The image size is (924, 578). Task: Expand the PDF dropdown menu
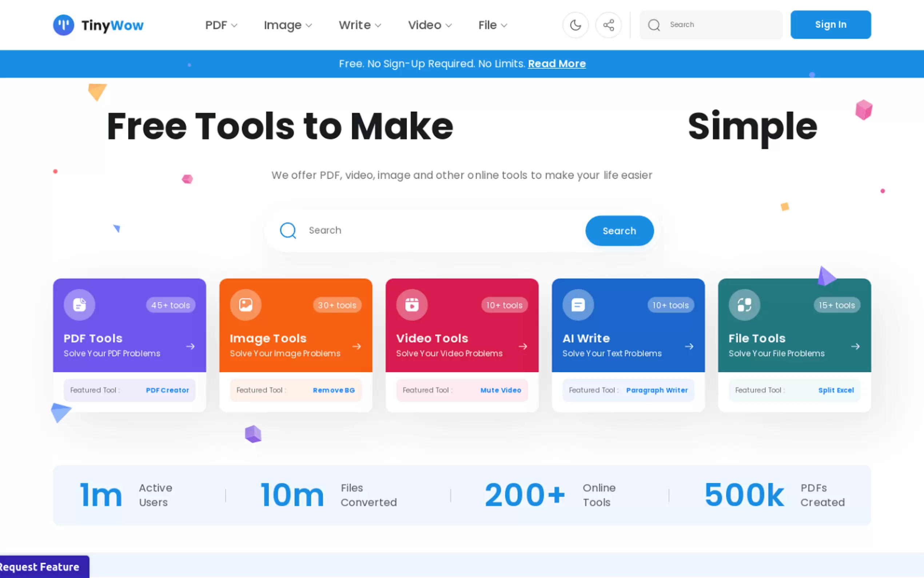point(221,25)
